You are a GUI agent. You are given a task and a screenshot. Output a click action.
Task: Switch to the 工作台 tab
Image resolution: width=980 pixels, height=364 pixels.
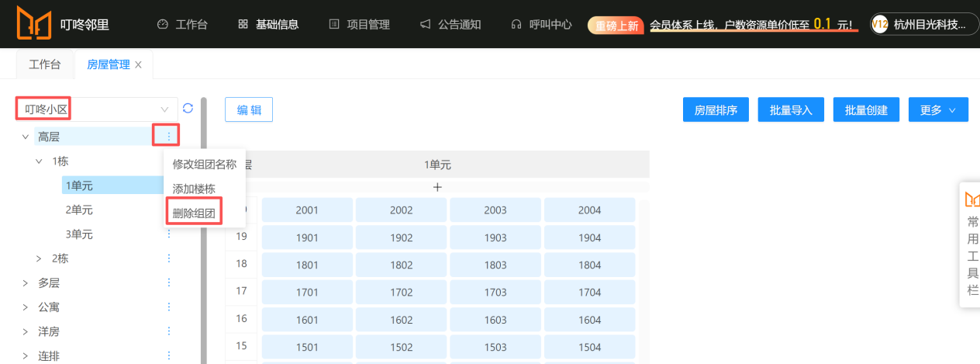coord(44,65)
